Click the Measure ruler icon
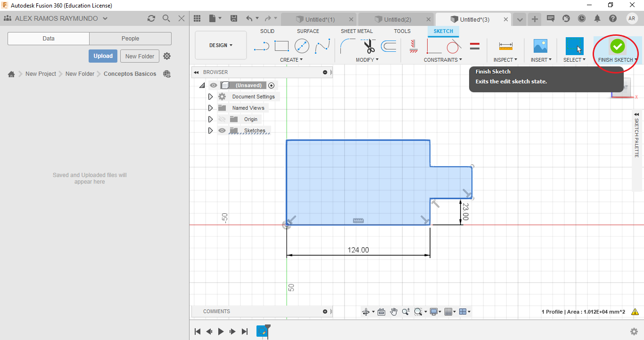The height and width of the screenshot is (340, 644). (x=505, y=46)
